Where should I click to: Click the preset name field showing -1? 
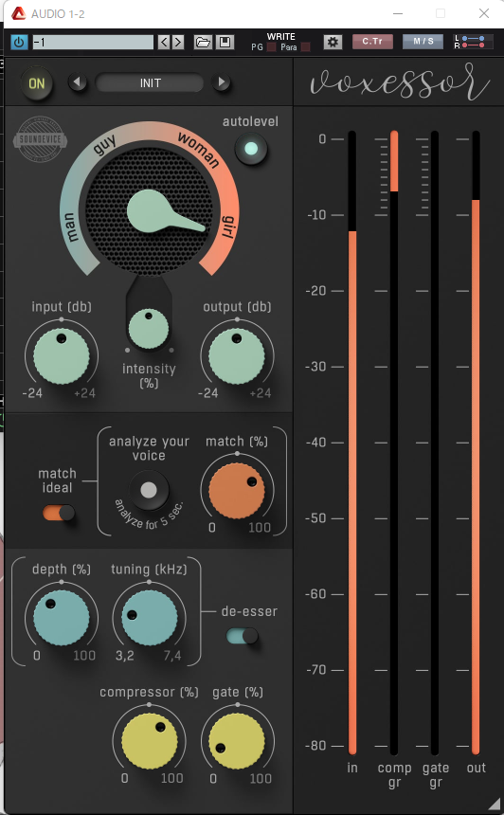click(93, 42)
